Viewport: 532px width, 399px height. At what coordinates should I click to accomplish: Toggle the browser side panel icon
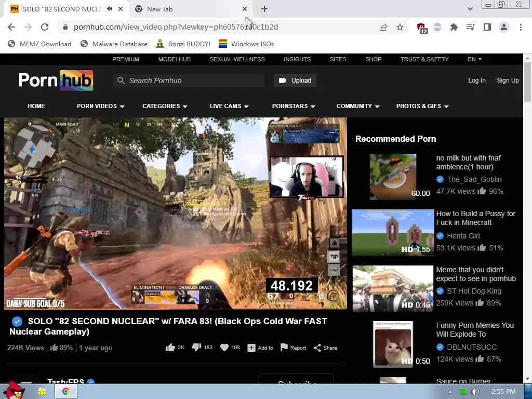pyautogui.click(x=487, y=27)
